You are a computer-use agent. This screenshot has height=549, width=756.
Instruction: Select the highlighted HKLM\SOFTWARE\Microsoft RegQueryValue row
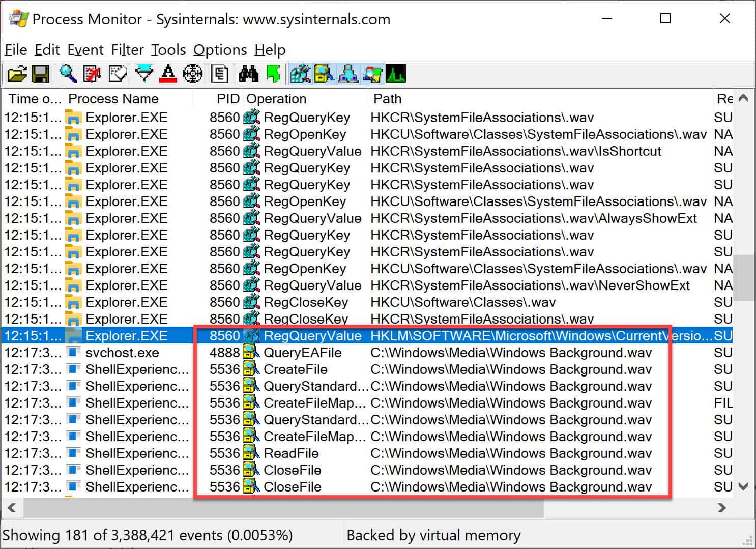pyautogui.click(x=367, y=336)
